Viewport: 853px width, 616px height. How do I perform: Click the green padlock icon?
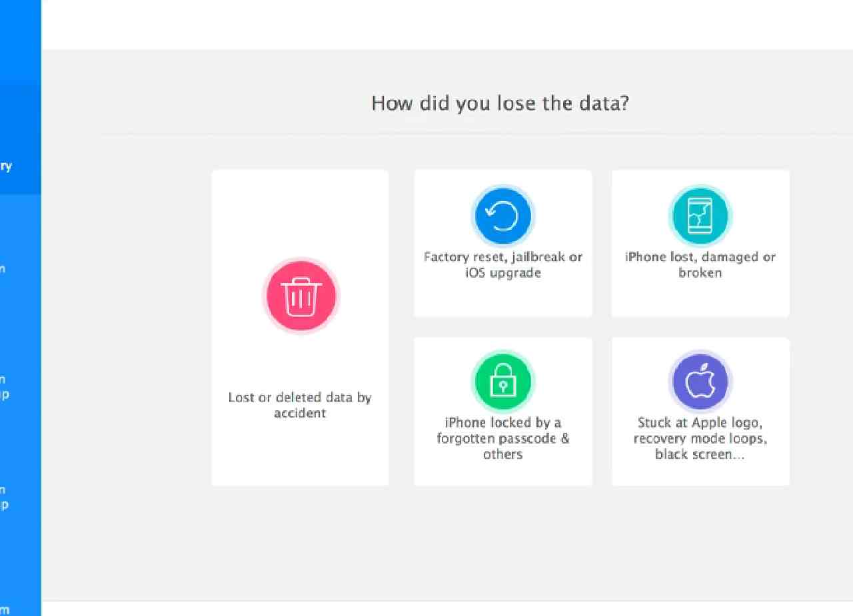[502, 382]
